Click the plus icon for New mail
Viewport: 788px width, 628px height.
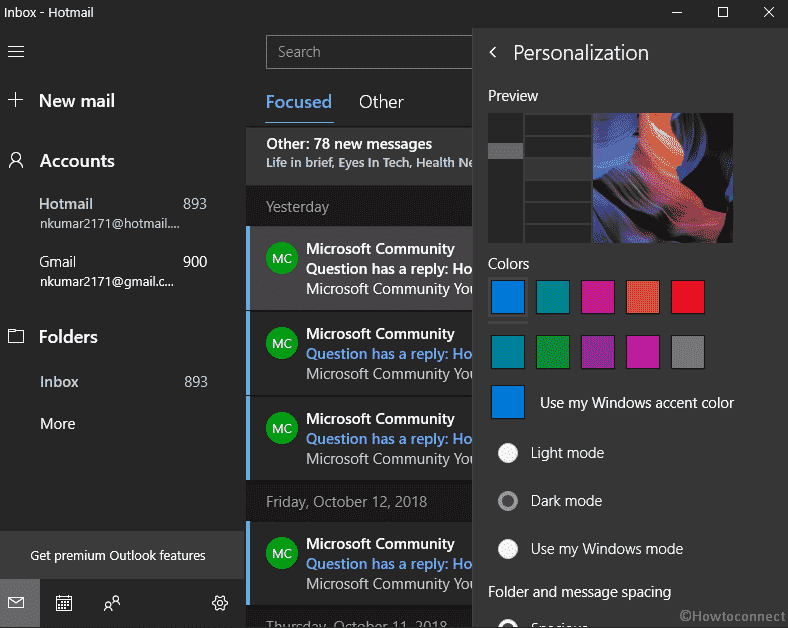tap(16, 99)
